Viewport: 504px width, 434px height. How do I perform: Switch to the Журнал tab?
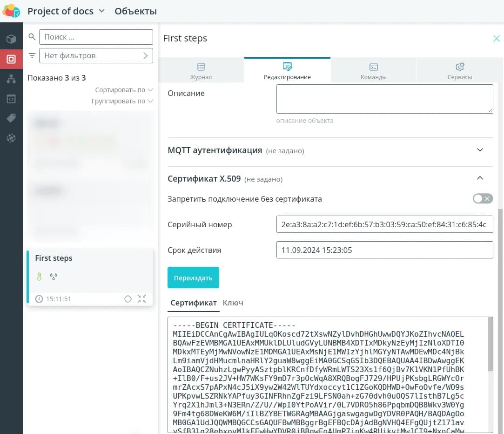[201, 71]
